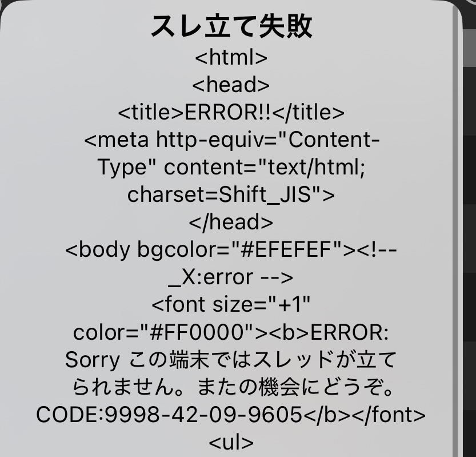Screen dimensions: 476x457
Task: Click the opening <html> tag line
Action: [x=231, y=57]
